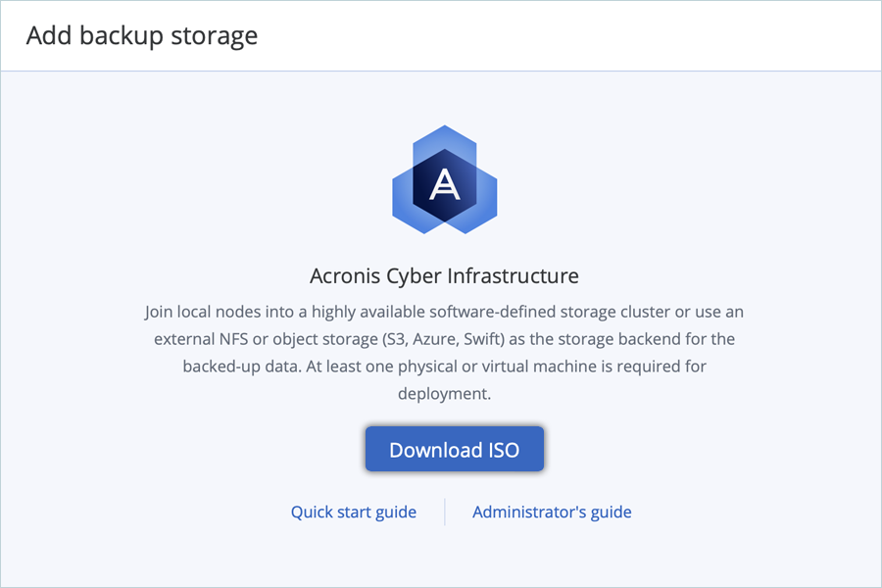882x588 pixels.
Task: Click the Add backup storage title
Action: click(142, 36)
